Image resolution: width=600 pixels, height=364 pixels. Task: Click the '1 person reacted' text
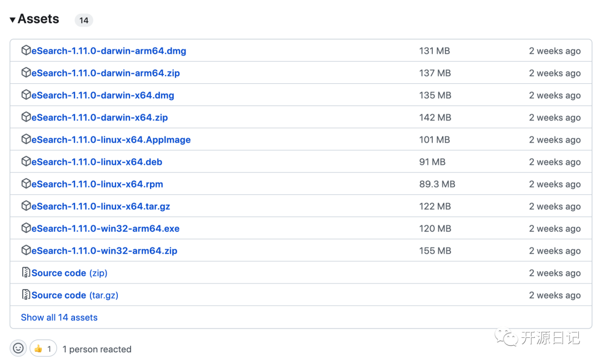[x=97, y=349]
